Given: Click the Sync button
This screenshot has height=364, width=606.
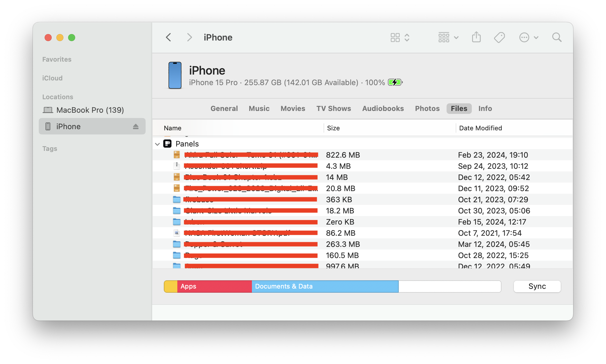Looking at the screenshot, I should click(538, 286).
